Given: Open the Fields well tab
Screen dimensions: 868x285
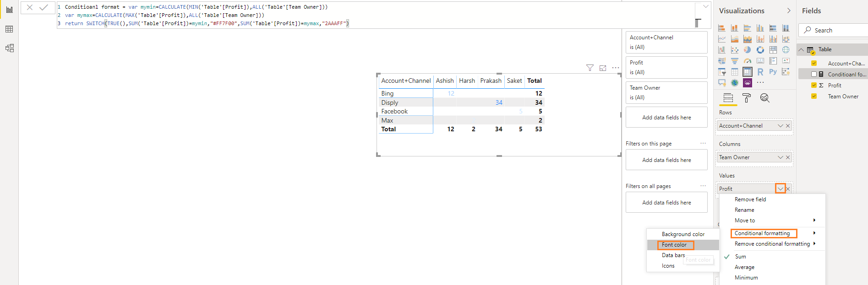Looking at the screenshot, I should [x=728, y=97].
